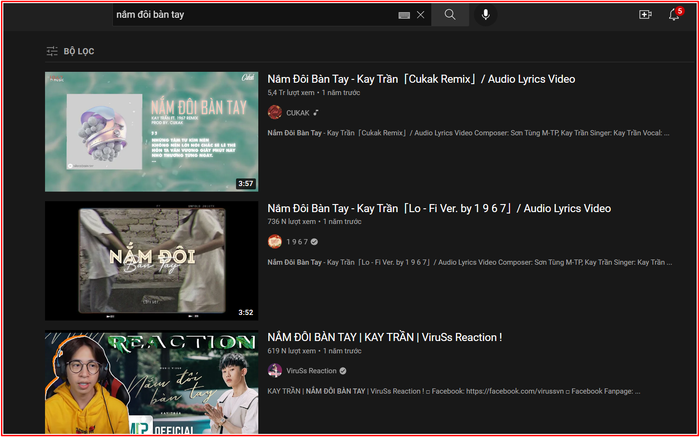This screenshot has height=437, width=700.
Task: Click the 1 9 6 7 channel avatar
Action: 275,242
